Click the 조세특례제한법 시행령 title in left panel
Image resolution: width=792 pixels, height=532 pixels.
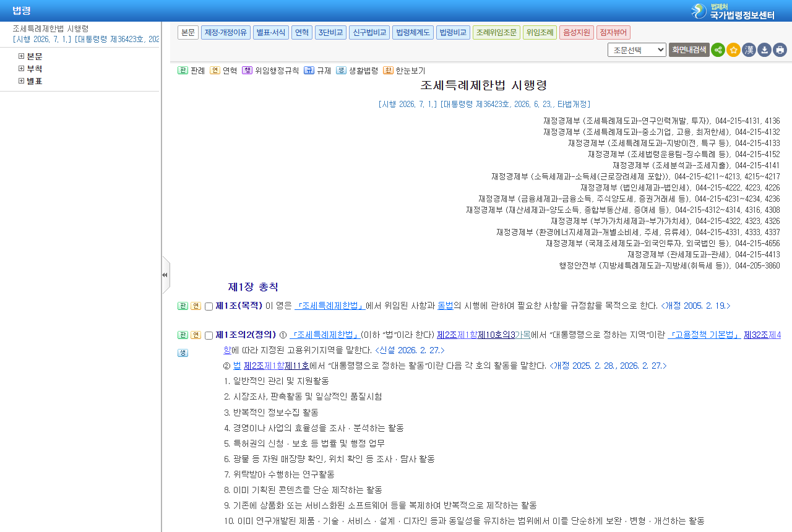(51, 28)
